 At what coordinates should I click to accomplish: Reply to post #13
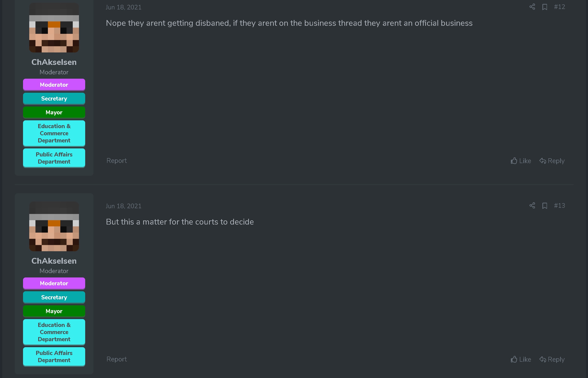[x=552, y=359]
